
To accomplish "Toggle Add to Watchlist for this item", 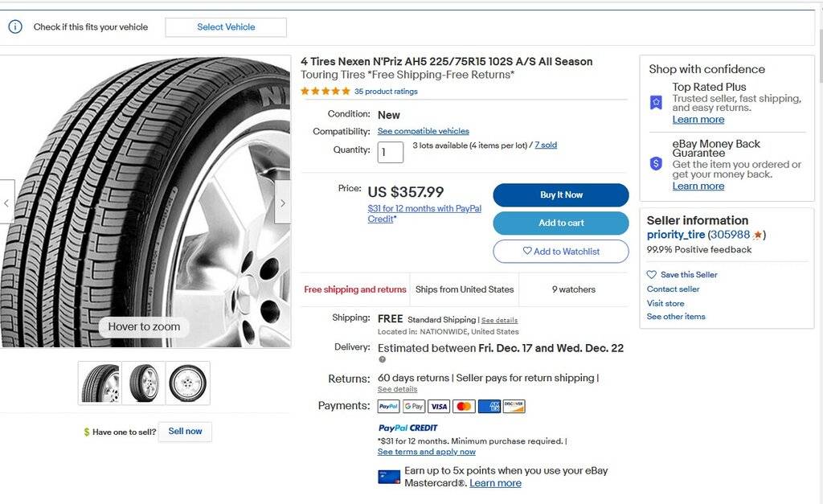I will [x=560, y=251].
